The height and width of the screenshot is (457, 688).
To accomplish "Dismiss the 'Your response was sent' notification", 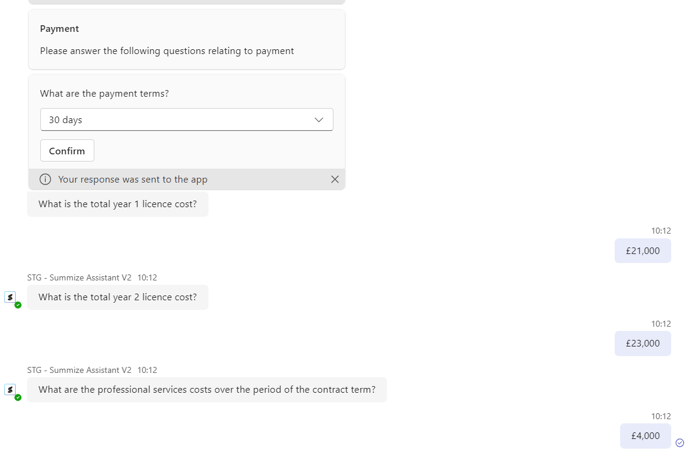I will pyautogui.click(x=335, y=179).
